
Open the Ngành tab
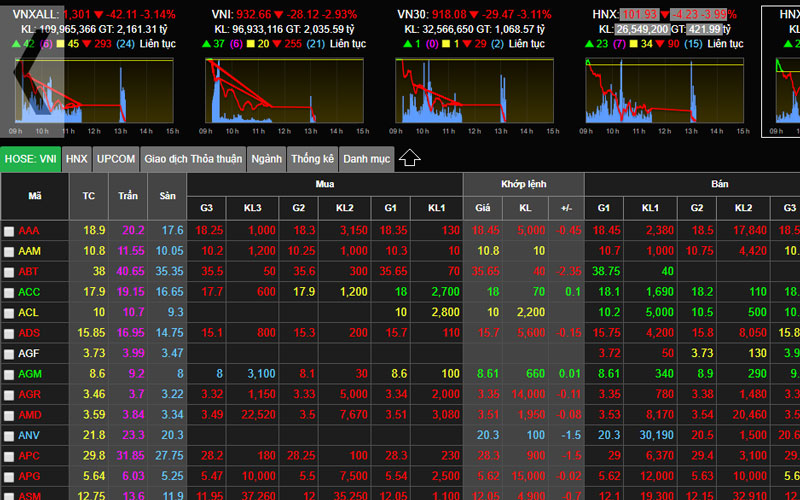pyautogui.click(x=266, y=158)
